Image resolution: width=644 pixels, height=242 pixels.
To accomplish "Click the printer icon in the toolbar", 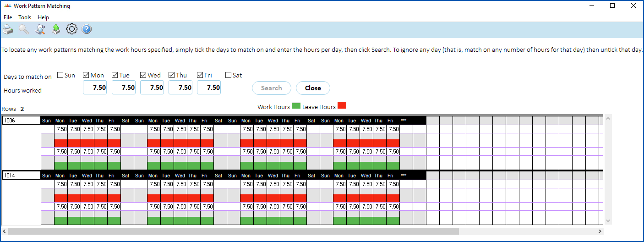I will pyautogui.click(x=8, y=30).
